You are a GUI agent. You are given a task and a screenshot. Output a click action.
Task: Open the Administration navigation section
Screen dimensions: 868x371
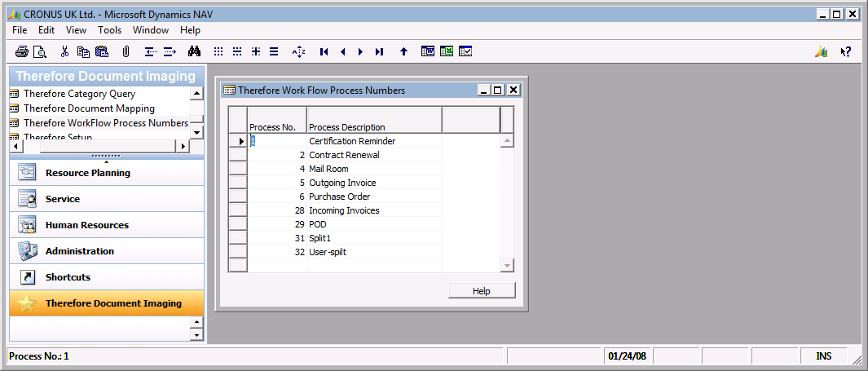click(107, 251)
